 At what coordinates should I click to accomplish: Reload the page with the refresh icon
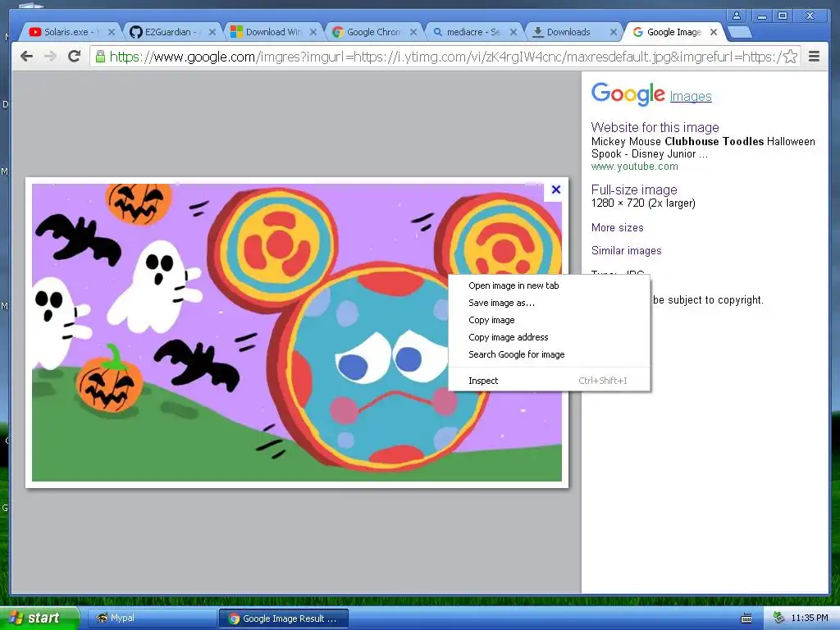coord(75,57)
